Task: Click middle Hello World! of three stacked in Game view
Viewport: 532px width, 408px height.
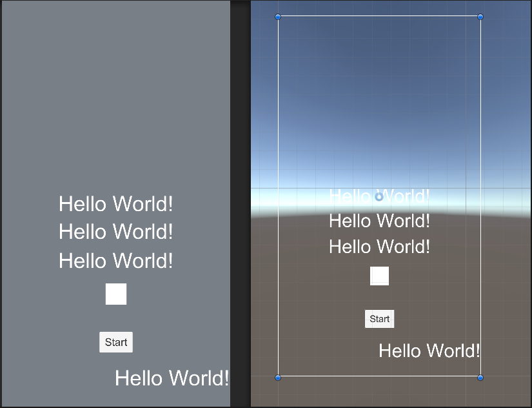Action: coord(116,231)
